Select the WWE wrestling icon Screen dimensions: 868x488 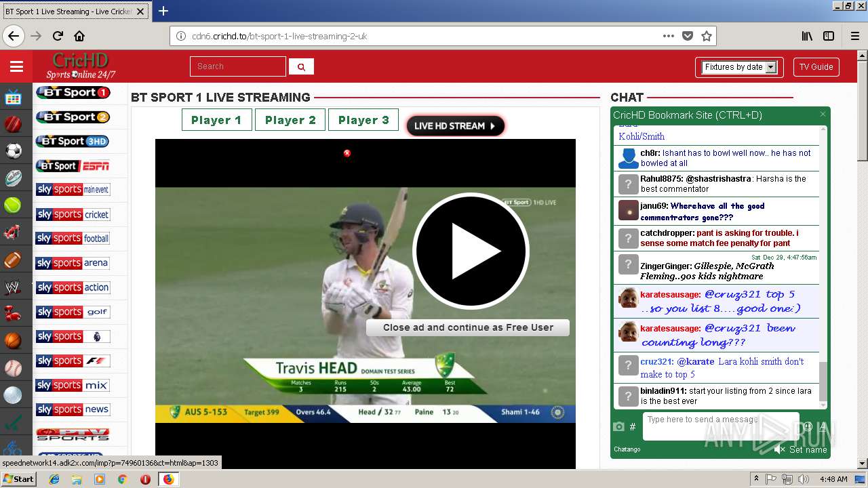[x=13, y=287]
